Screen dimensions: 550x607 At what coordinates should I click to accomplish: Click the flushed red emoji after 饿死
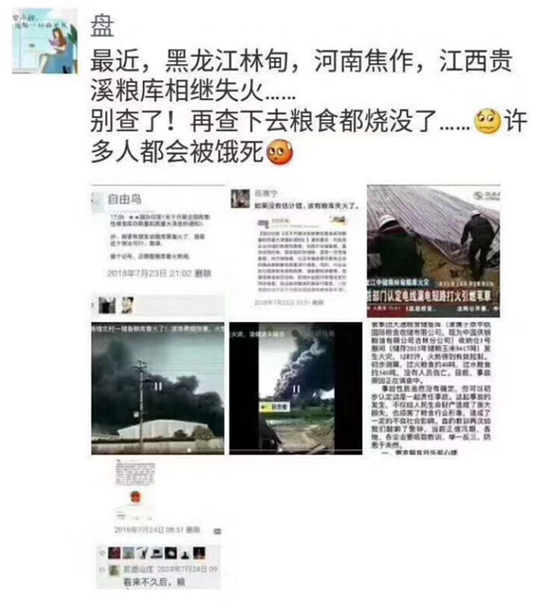coord(279,152)
